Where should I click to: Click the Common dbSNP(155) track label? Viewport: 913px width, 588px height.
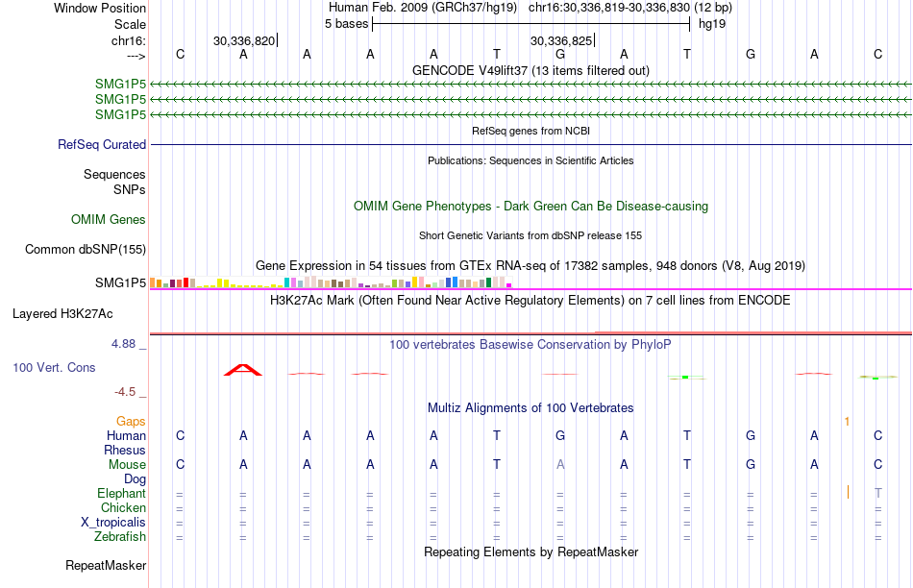(85, 249)
